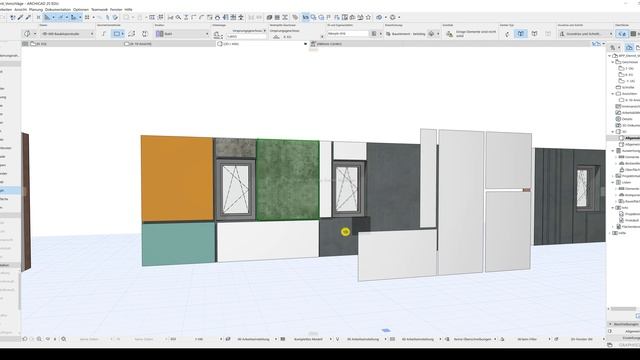Image resolution: width=640 pixels, height=360 pixels.
Task: Switch to the 0. EG floor plan tab
Action: click(x=39, y=44)
